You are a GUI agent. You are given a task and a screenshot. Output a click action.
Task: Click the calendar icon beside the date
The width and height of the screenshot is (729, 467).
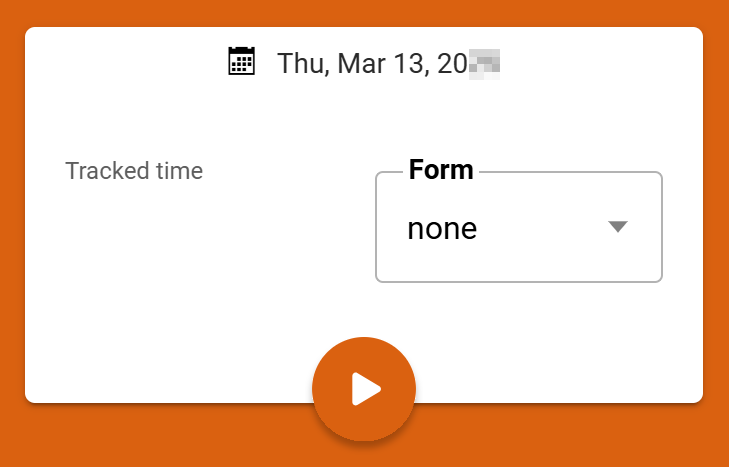(x=241, y=61)
